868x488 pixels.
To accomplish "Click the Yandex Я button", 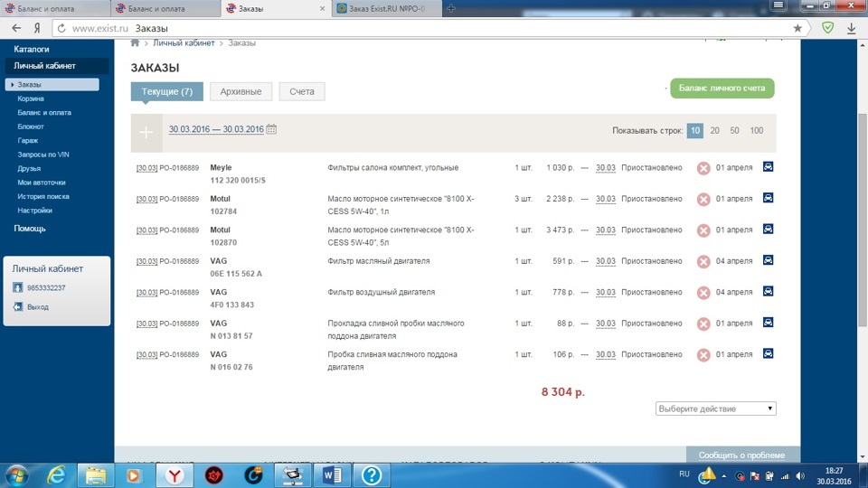I will point(37,28).
